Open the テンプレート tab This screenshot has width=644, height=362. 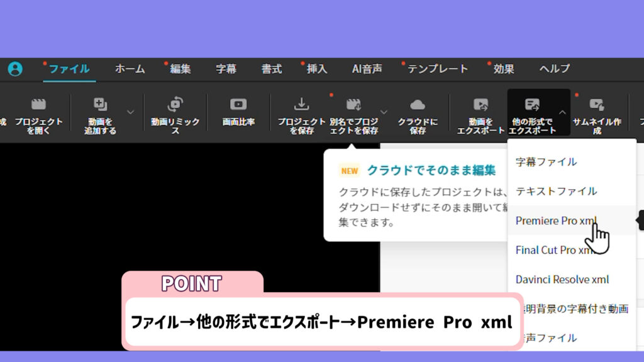pyautogui.click(x=438, y=69)
